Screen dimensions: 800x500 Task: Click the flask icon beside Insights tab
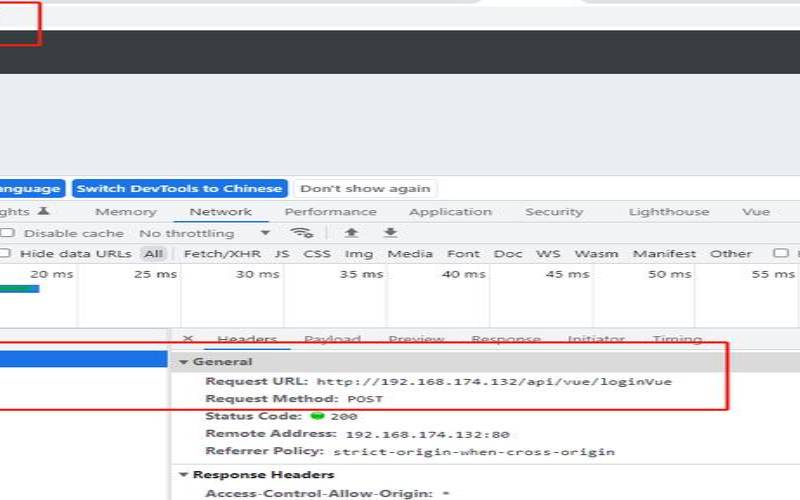43,212
